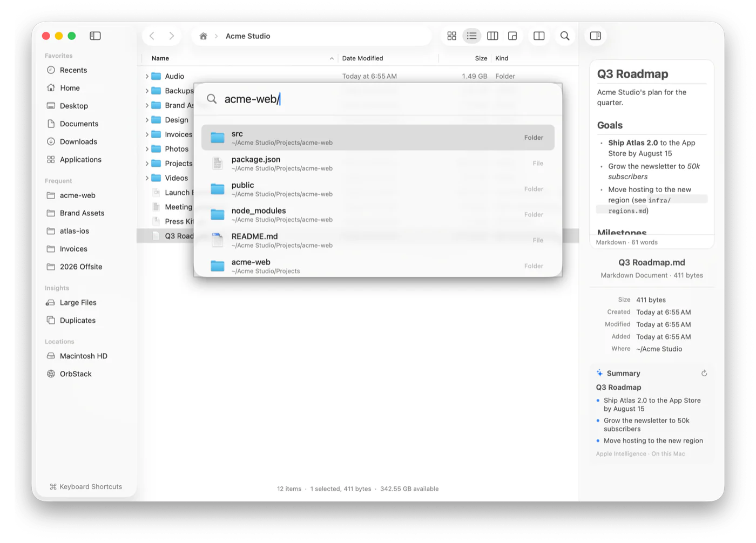Switch to gallery view
Image resolution: width=756 pixels, height=543 pixels.
[512, 36]
